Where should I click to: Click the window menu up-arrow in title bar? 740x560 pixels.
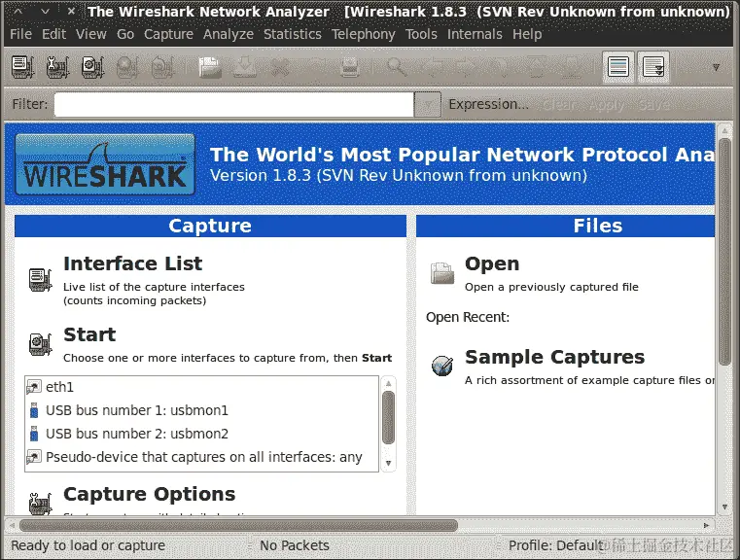18,11
